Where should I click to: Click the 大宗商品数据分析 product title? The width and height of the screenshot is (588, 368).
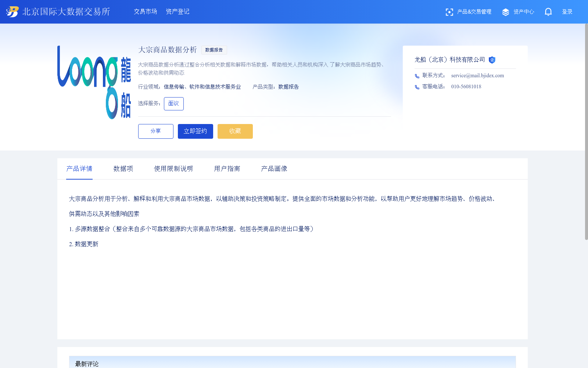point(168,50)
